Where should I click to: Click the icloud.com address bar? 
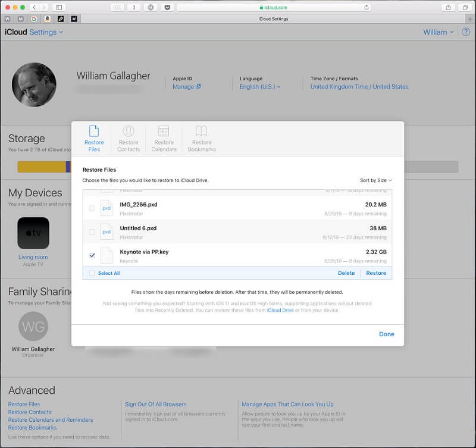[x=273, y=7]
